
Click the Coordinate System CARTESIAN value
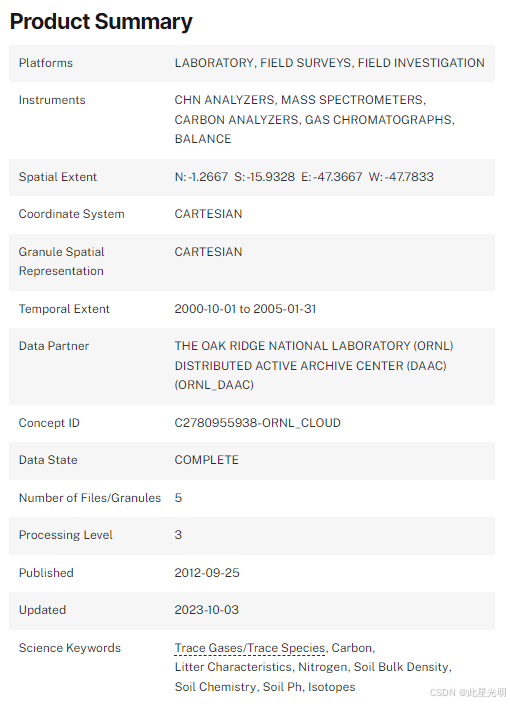coord(208,214)
